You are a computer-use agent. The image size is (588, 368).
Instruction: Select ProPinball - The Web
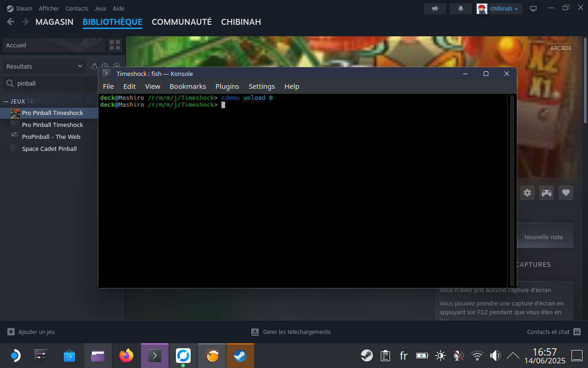(51, 137)
